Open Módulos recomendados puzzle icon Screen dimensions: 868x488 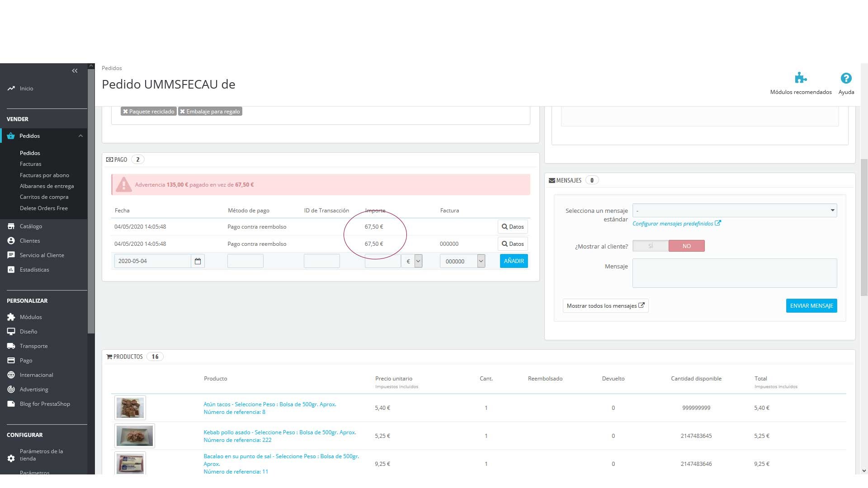[x=800, y=78]
